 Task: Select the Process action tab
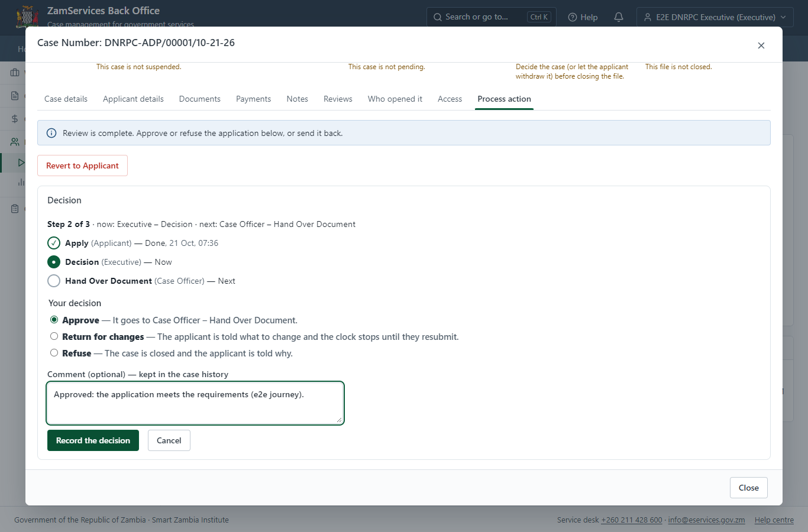pyautogui.click(x=505, y=99)
